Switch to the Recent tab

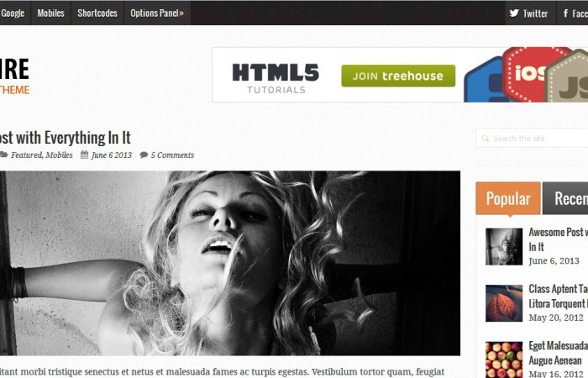point(565,198)
